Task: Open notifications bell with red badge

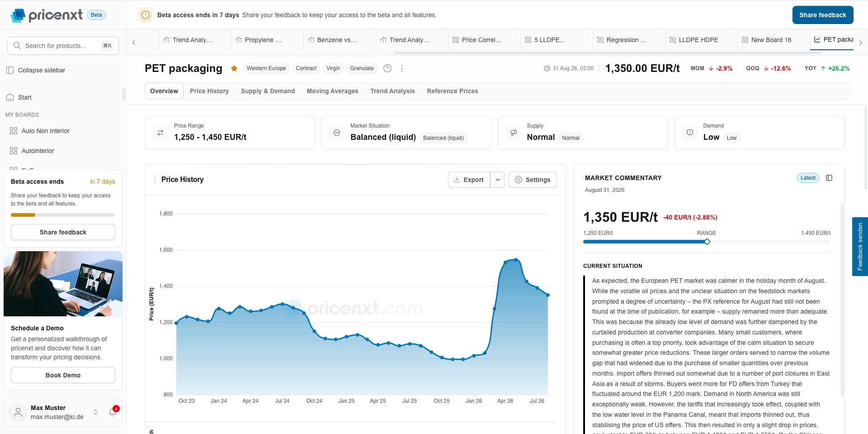Action: click(113, 411)
